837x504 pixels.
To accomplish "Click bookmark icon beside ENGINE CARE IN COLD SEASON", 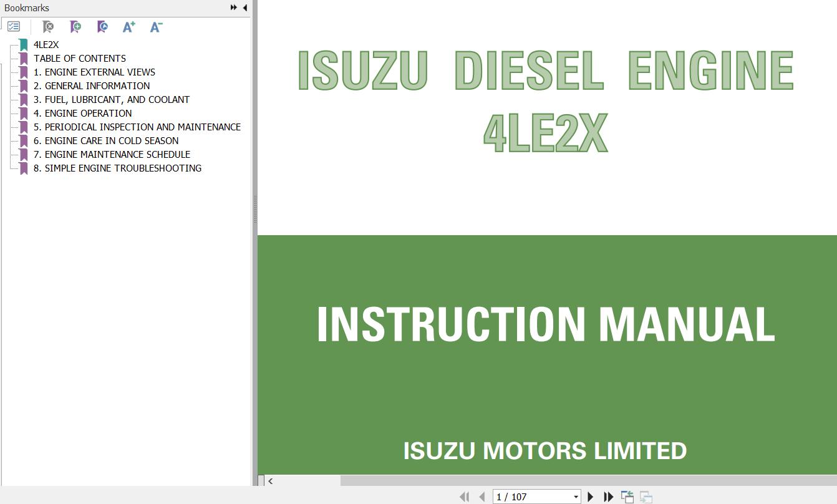I will pyautogui.click(x=24, y=141).
